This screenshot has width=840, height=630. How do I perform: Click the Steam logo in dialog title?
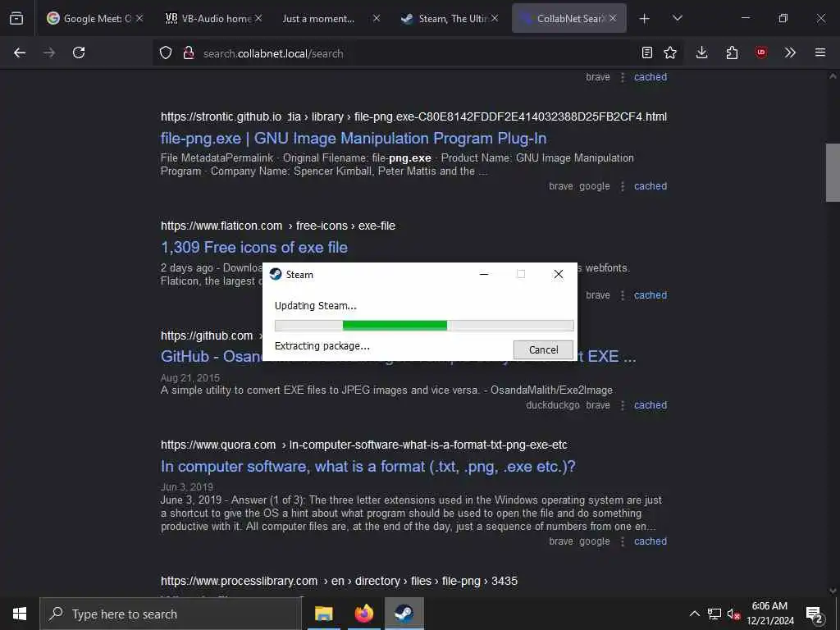[276, 274]
